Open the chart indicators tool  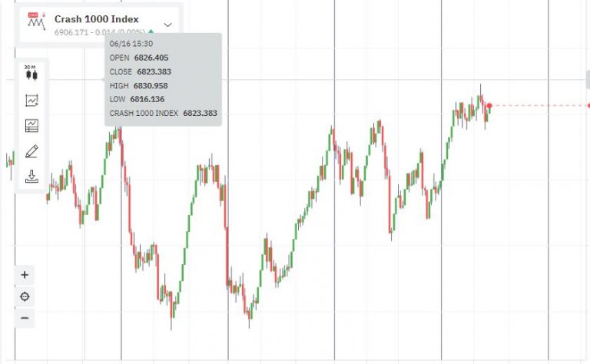(x=31, y=100)
